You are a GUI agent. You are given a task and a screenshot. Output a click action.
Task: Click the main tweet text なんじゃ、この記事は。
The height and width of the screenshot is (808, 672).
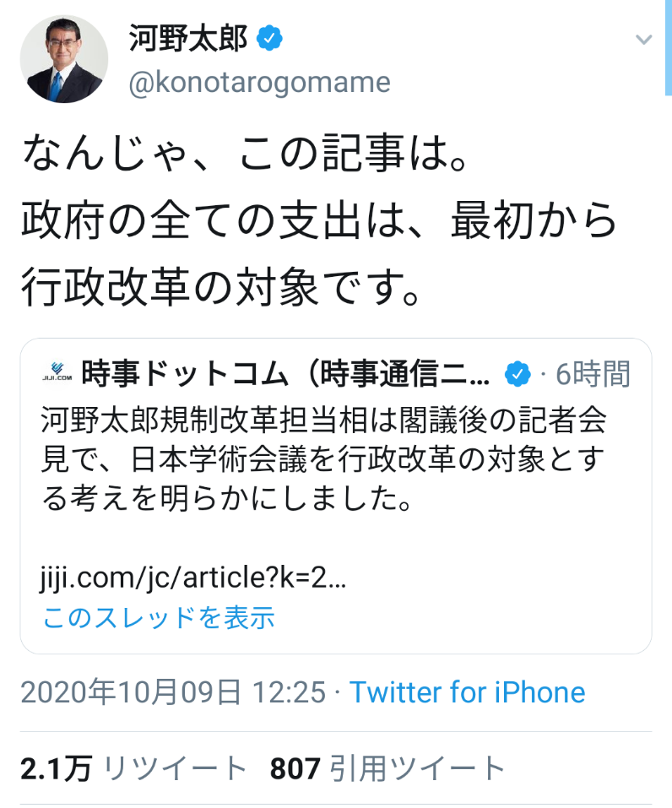point(245,154)
